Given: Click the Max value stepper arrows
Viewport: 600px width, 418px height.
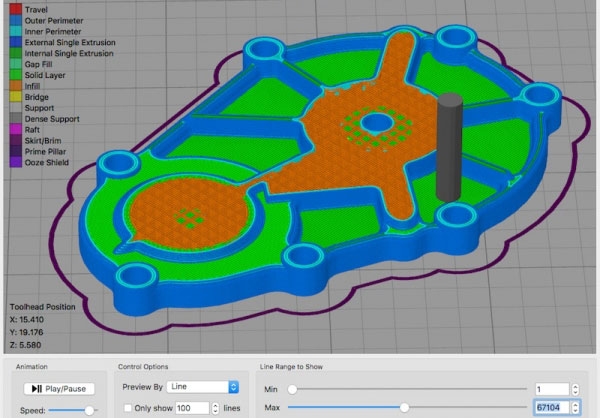Looking at the screenshot, I should (575, 408).
